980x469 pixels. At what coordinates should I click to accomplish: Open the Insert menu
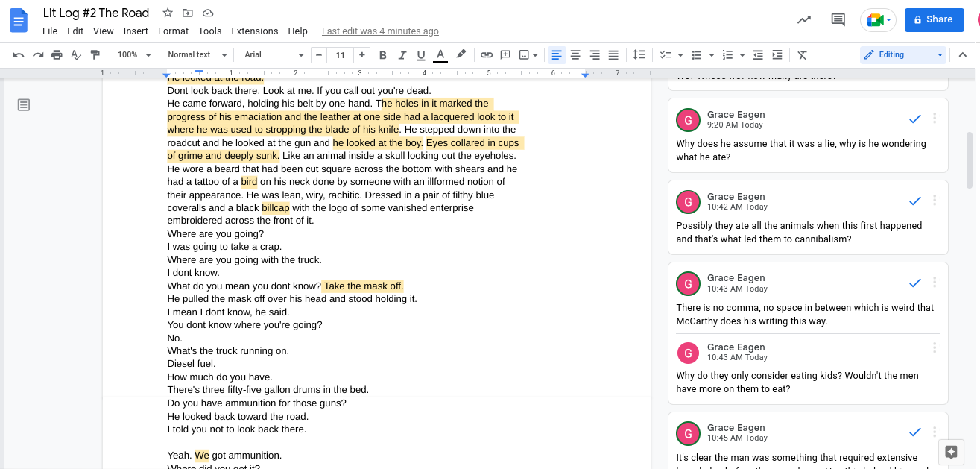coord(136,31)
